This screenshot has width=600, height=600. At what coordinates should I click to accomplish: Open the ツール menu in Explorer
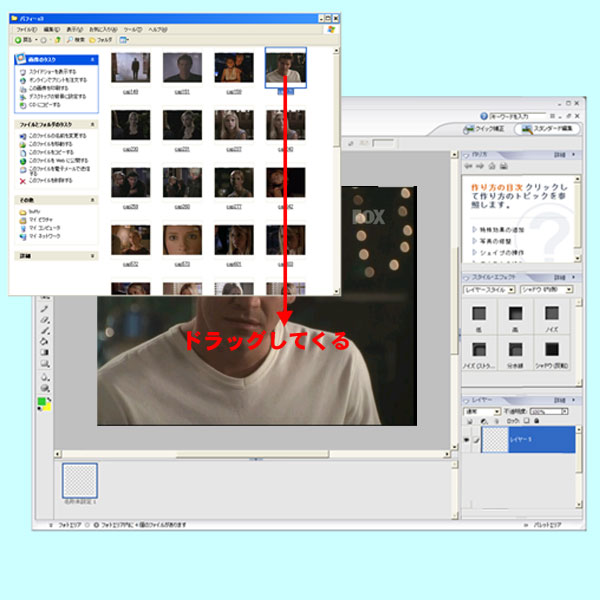point(132,29)
